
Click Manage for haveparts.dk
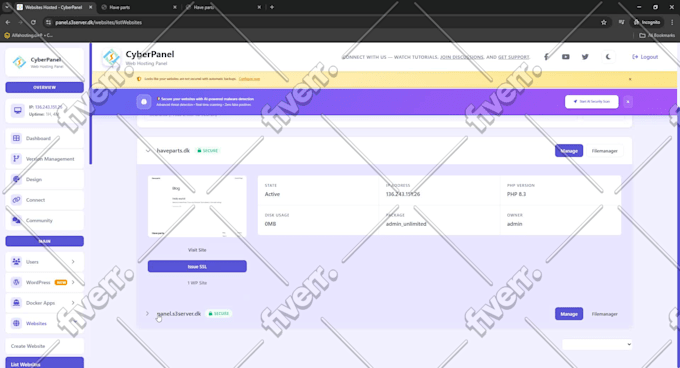pyautogui.click(x=569, y=151)
